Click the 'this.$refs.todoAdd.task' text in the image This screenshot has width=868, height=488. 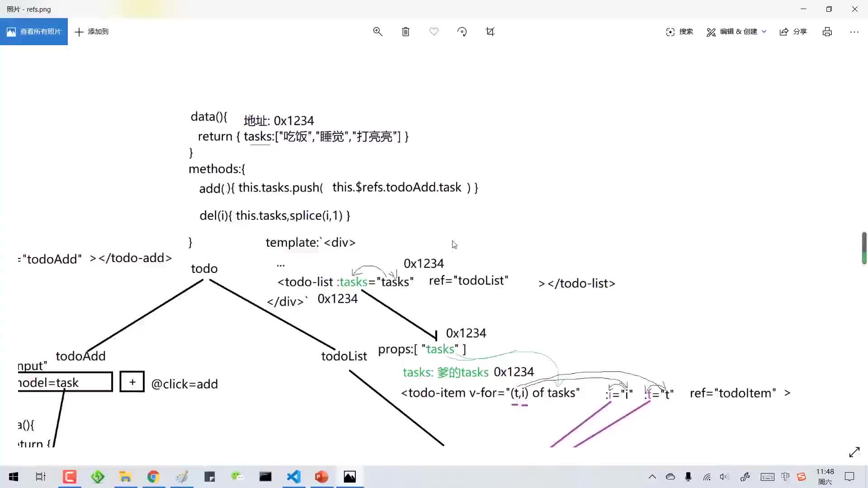pyautogui.click(x=397, y=187)
